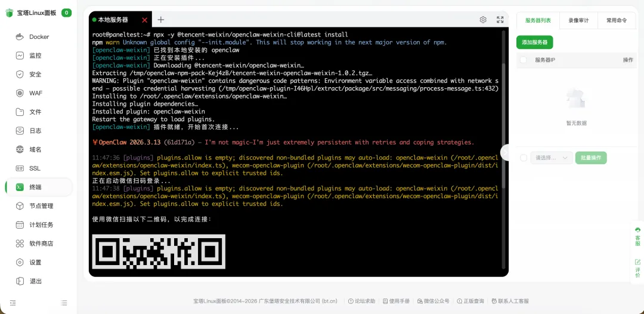Open terminal settings gear icon
The image size is (644, 314).
[483, 20]
